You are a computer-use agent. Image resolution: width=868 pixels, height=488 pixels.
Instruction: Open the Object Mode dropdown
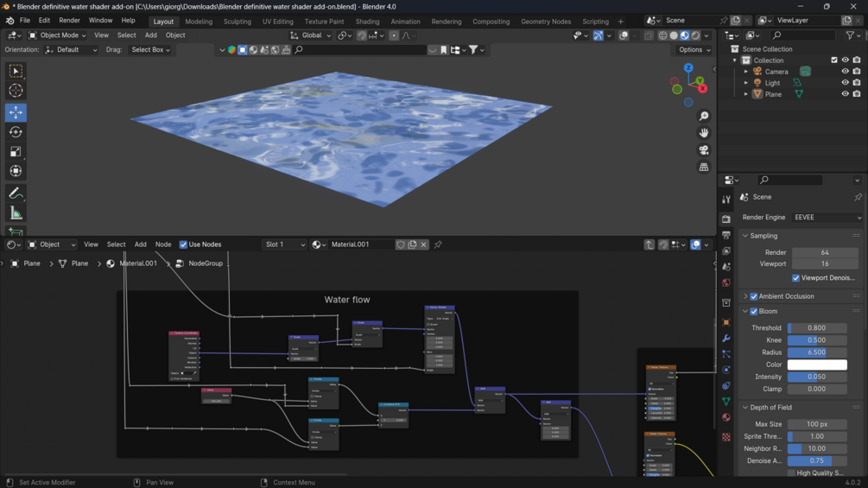pos(57,35)
